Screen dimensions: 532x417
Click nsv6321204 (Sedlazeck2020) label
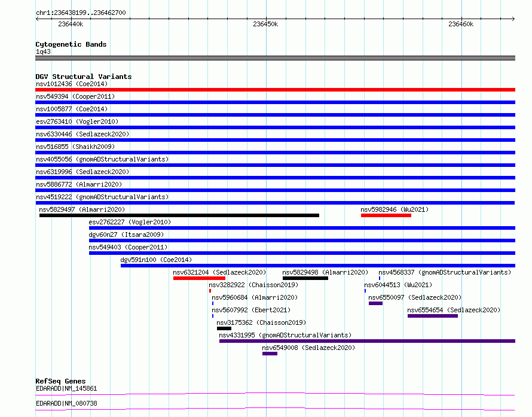[219, 272]
